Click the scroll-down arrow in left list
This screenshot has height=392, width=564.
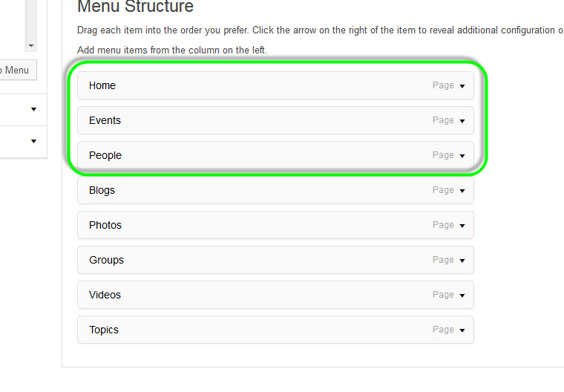(x=30, y=45)
